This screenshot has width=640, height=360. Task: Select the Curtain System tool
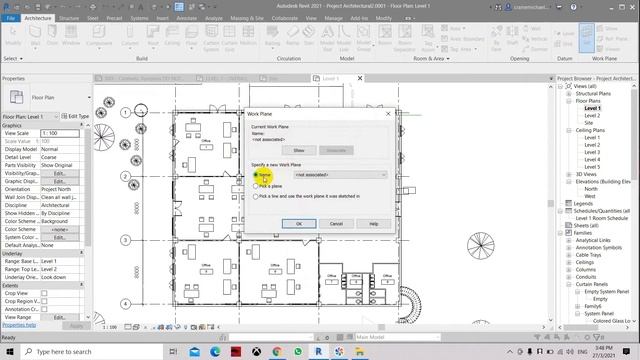coord(211,38)
